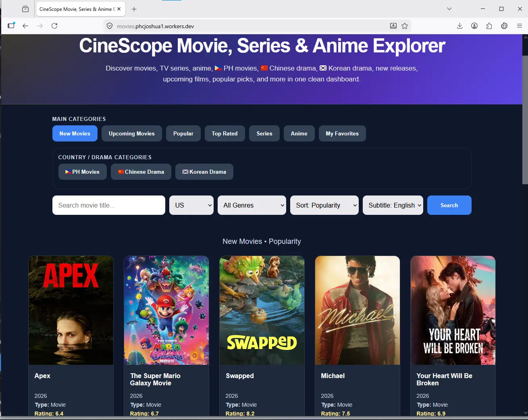Screen dimensions: 528x420
Task: Open the Swapped movie poster
Action: tap(262, 310)
